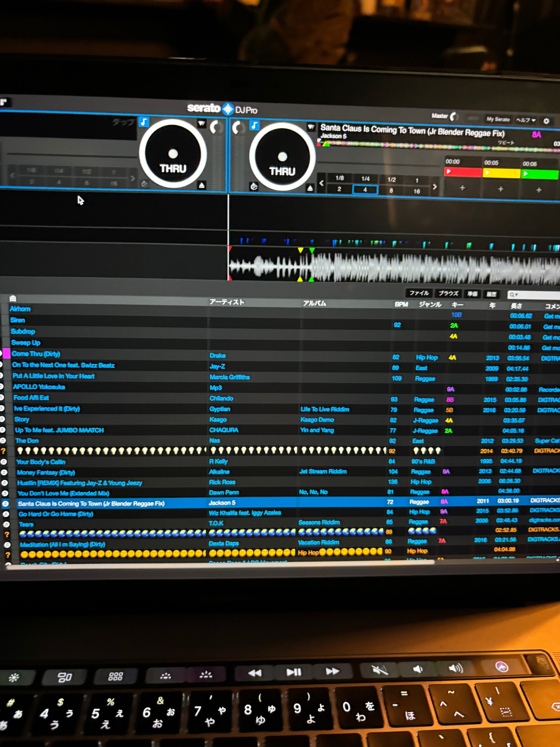This screenshot has height=747, width=560.
Task: Eject track from left deck
Action: tap(202, 185)
